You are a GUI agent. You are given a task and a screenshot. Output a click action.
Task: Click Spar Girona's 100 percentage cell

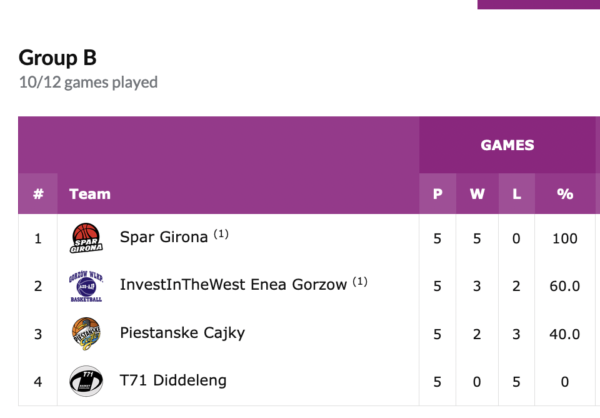click(565, 238)
